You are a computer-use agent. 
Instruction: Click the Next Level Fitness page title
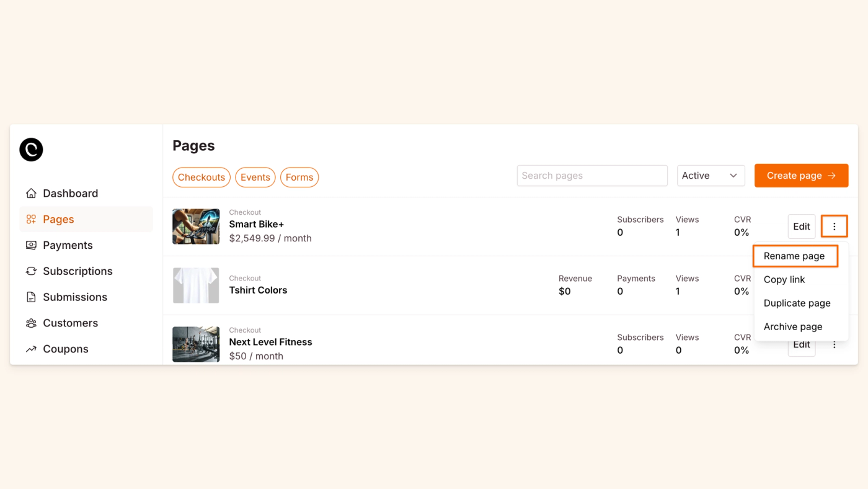click(270, 343)
